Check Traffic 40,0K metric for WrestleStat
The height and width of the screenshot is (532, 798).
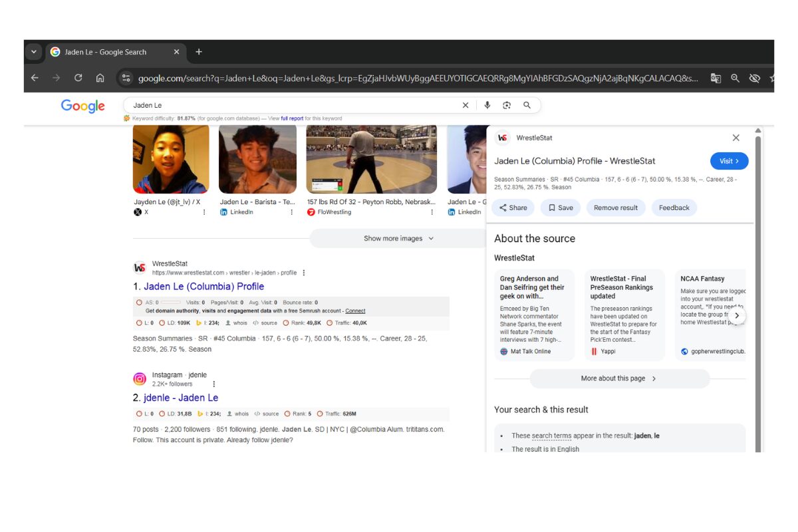click(346, 323)
